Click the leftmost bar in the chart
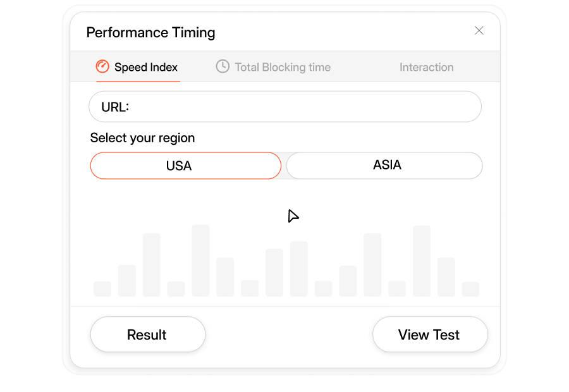This screenshot has width=569, height=392. pyautogui.click(x=102, y=289)
